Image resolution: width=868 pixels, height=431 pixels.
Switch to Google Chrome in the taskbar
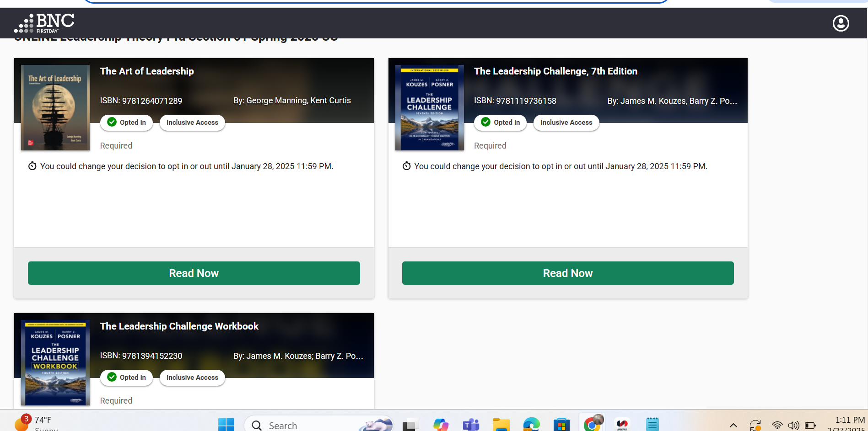point(592,424)
